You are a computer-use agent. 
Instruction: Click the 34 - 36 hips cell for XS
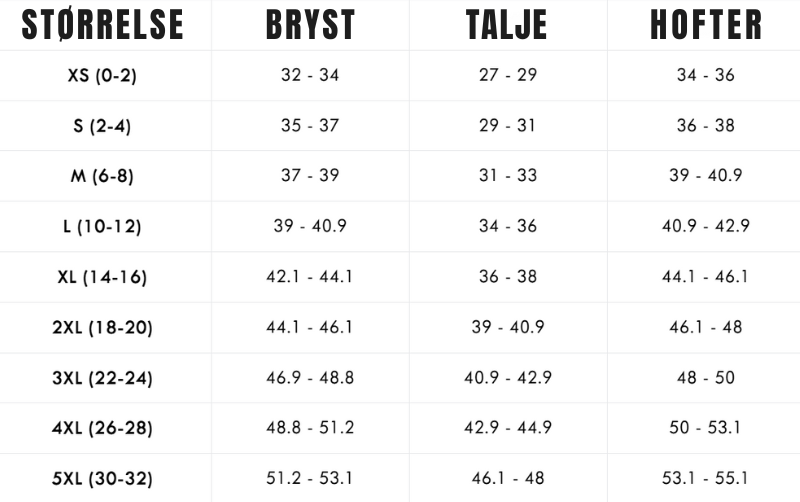coord(705,76)
